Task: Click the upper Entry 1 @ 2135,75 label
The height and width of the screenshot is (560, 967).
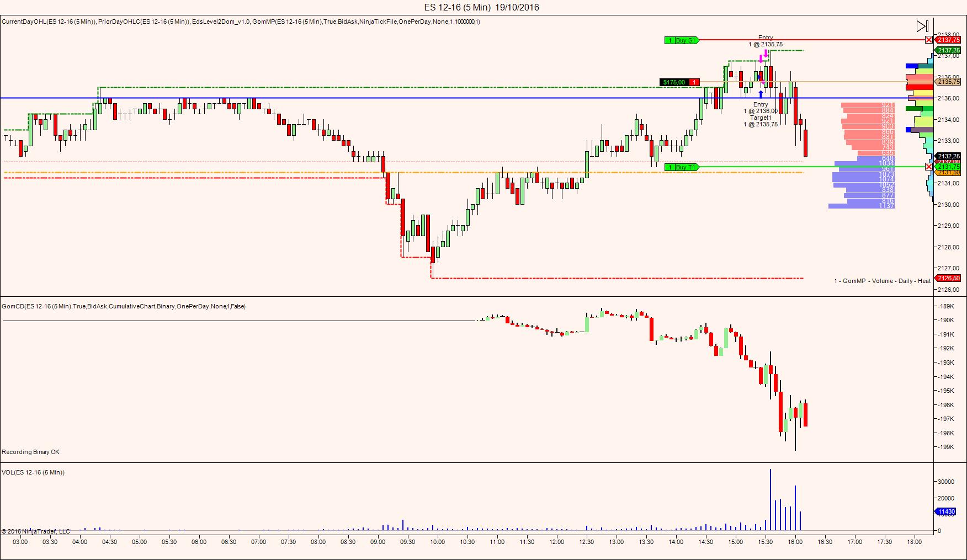Action: [766, 41]
